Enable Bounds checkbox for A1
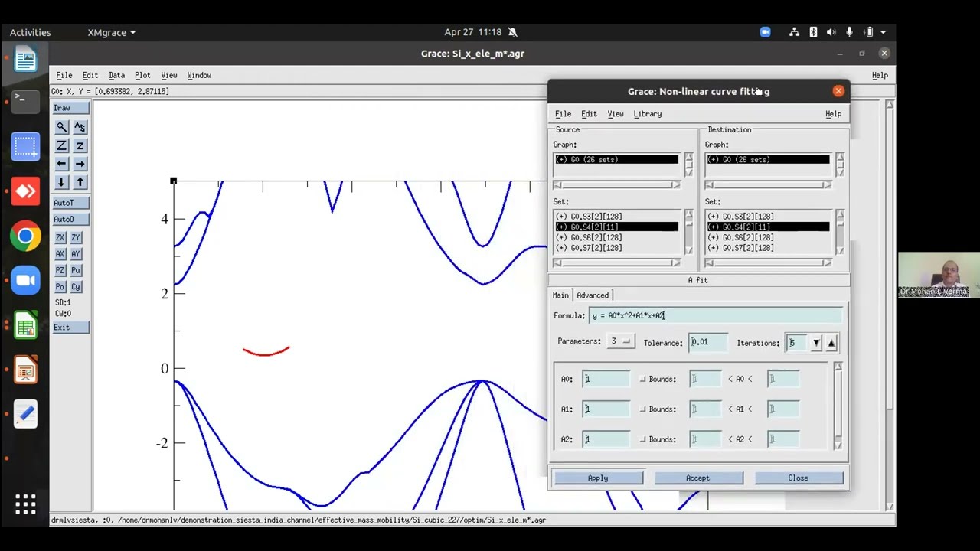980x551 pixels. coord(642,409)
